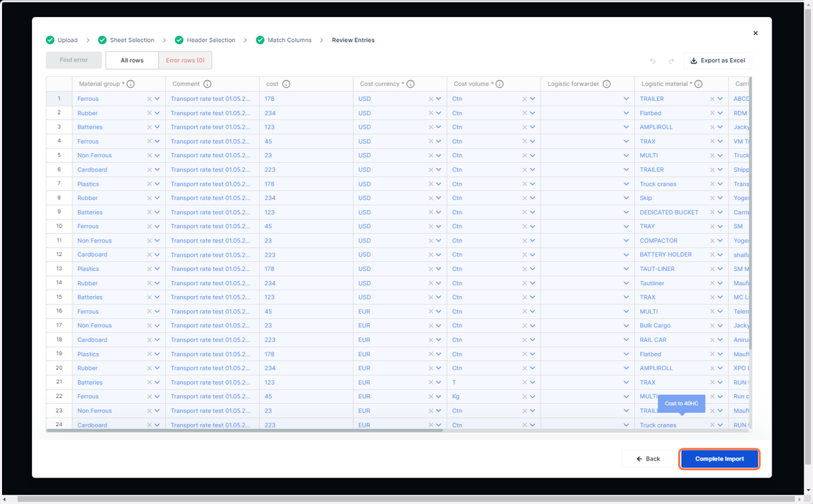This screenshot has width=813, height=504.
Task: Click green checkmark beside Match Columns
Action: point(260,40)
